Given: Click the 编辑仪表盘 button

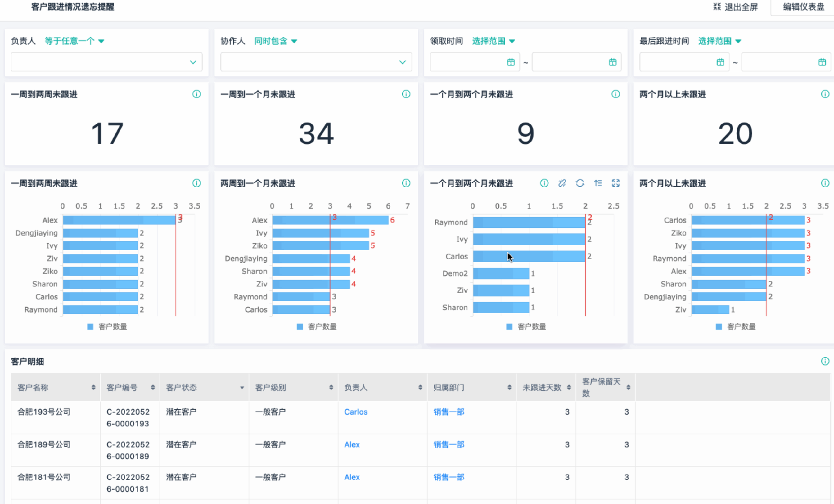Looking at the screenshot, I should 803,7.
